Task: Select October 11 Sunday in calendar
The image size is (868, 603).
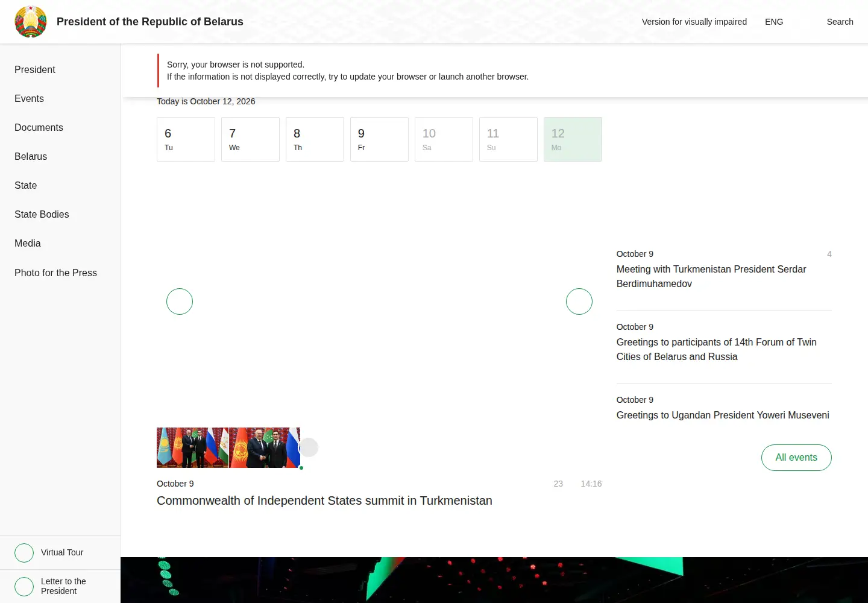Action: 508,139
